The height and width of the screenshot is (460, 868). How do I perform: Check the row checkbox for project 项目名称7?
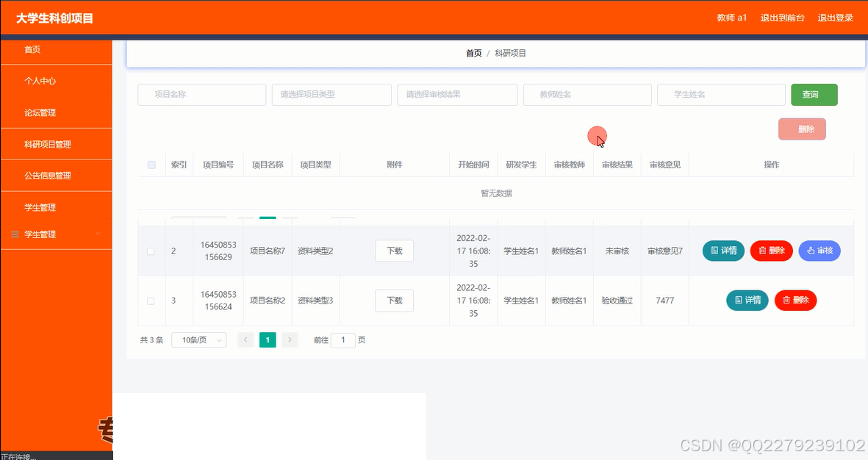click(151, 250)
